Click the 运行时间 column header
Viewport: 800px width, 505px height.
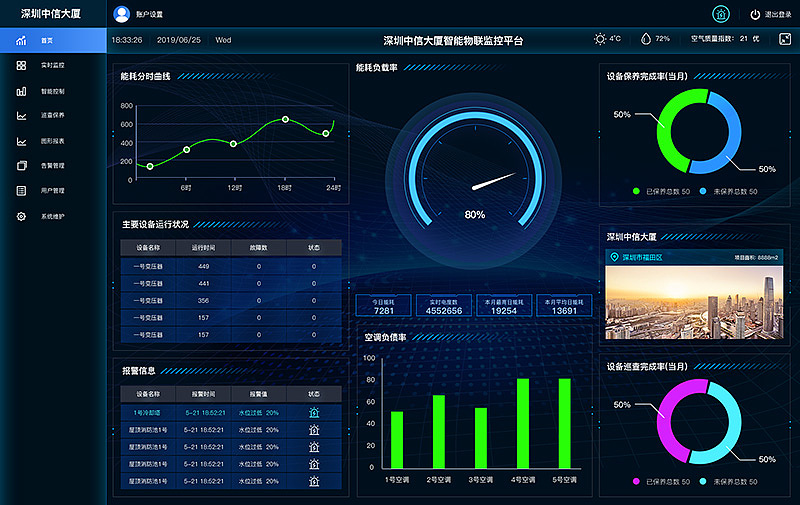click(203, 247)
